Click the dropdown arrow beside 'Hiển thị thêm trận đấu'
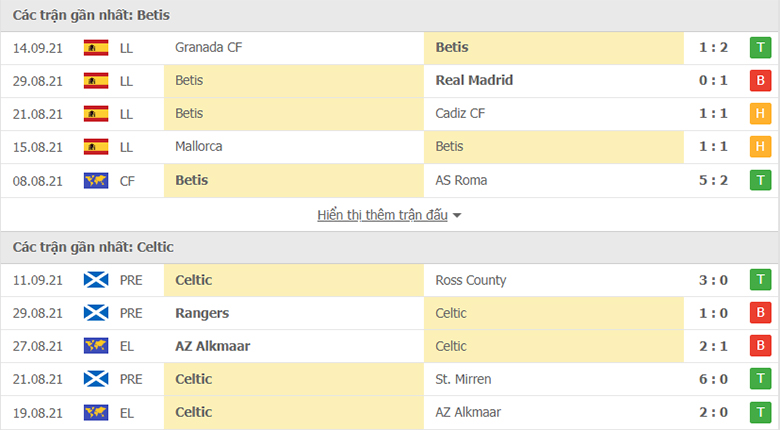This screenshot has width=780, height=430. coord(457,216)
